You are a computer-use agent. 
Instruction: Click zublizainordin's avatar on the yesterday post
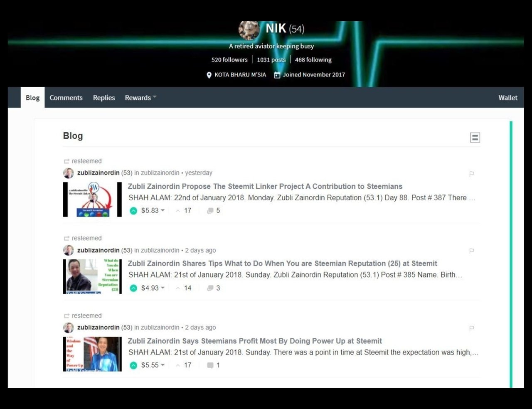point(69,173)
